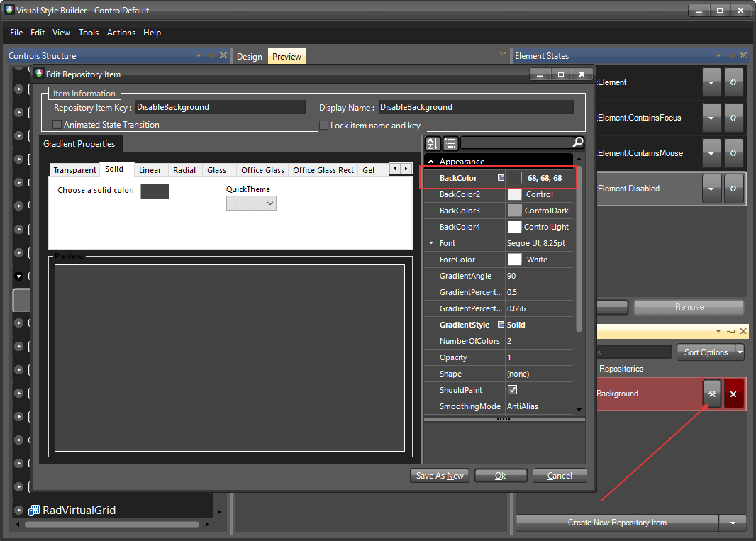
Task: Switch to the Radial gradient tab
Action: 184,170
